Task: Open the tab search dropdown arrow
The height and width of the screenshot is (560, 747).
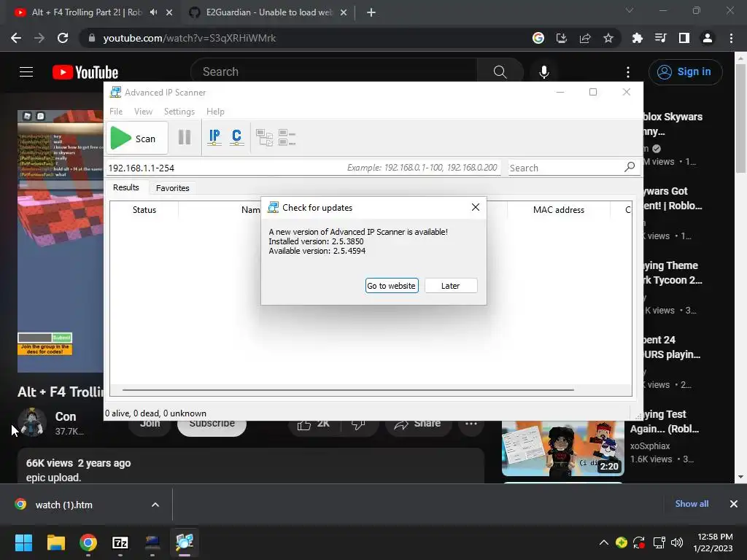Action: pyautogui.click(x=630, y=10)
